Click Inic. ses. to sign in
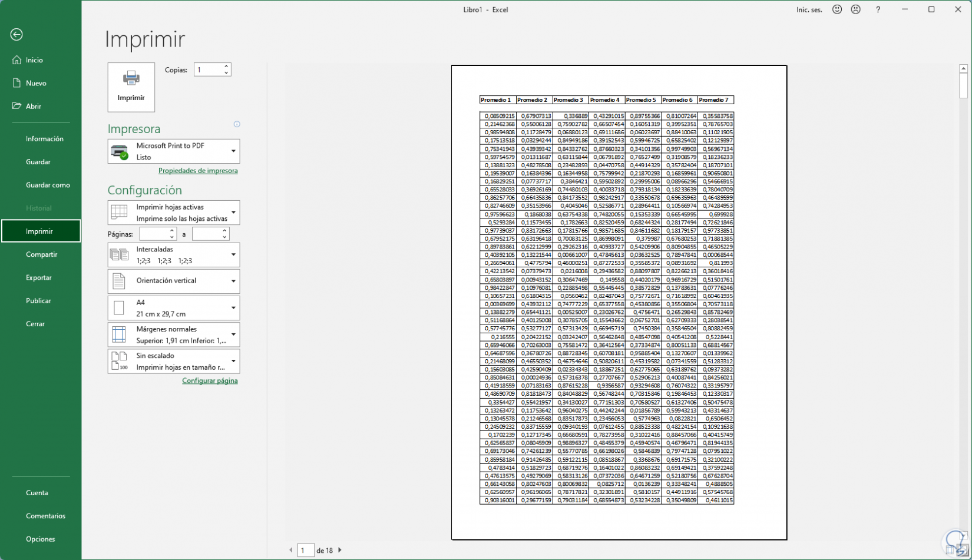 pos(809,9)
